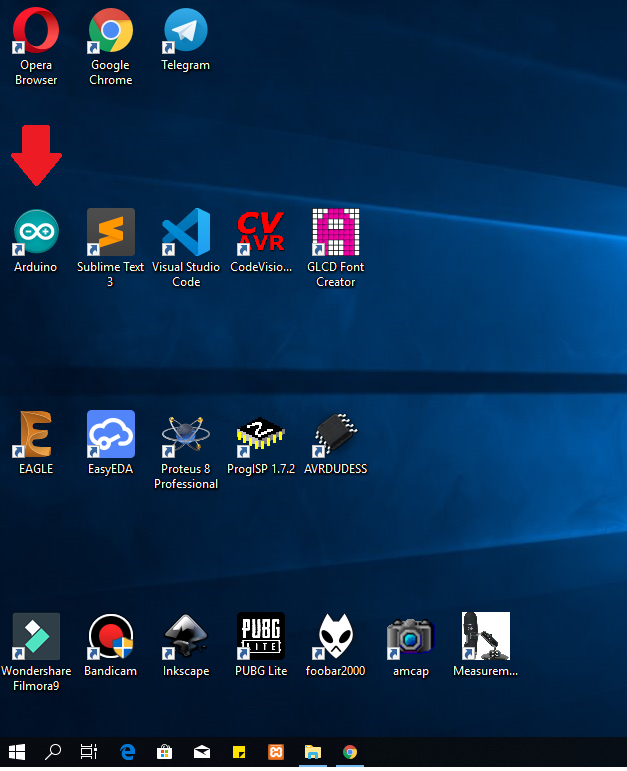
Task: Click the Proteus 8 Professional icon
Action: [x=186, y=434]
